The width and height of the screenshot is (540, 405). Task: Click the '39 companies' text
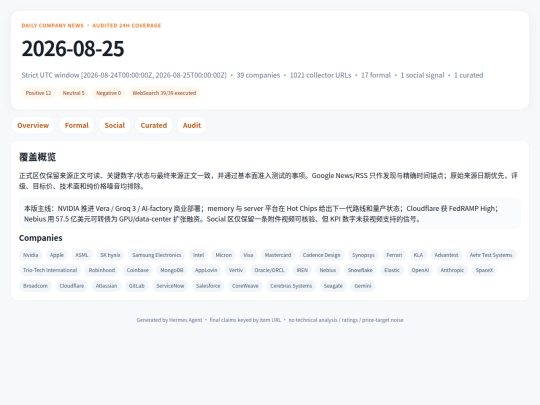pyautogui.click(x=258, y=75)
